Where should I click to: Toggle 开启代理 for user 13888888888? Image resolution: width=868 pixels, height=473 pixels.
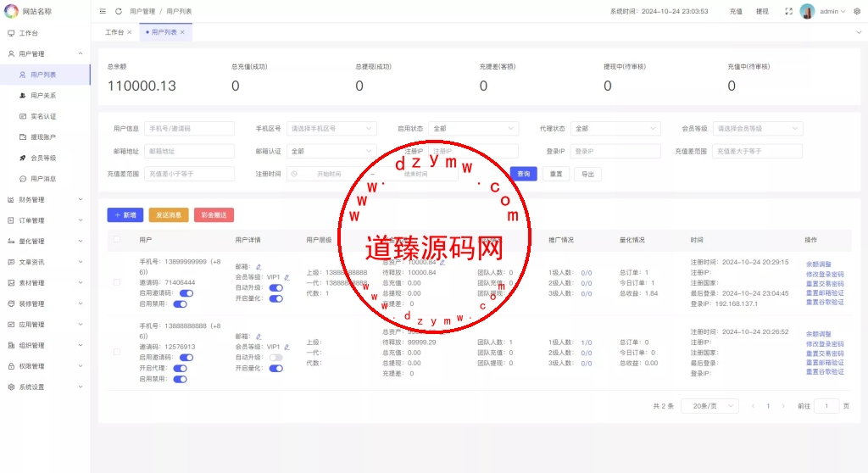pos(180,369)
